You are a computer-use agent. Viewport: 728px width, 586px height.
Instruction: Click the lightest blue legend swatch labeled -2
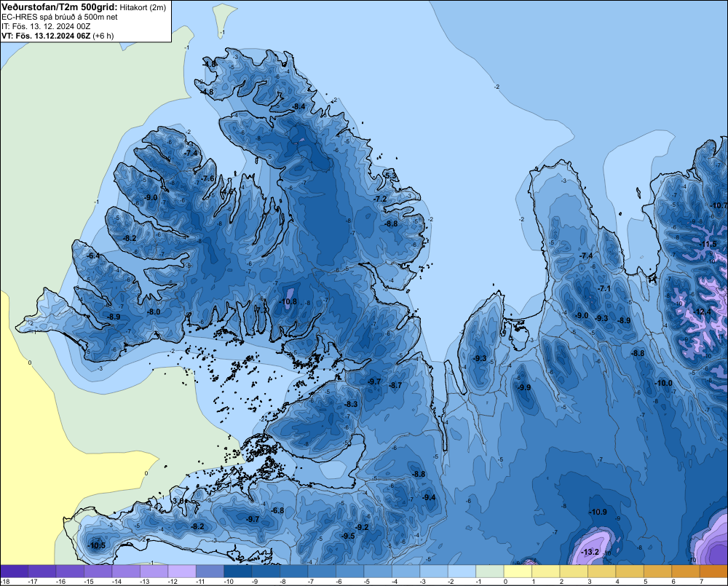[462, 571]
